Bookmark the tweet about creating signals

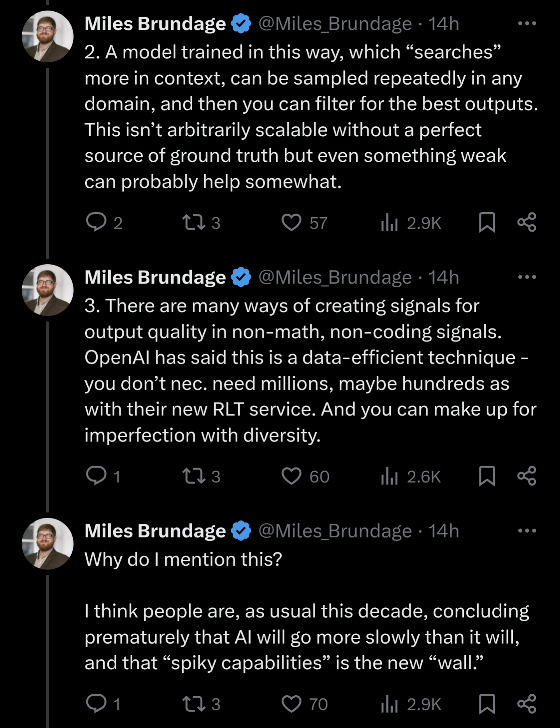[x=486, y=476]
